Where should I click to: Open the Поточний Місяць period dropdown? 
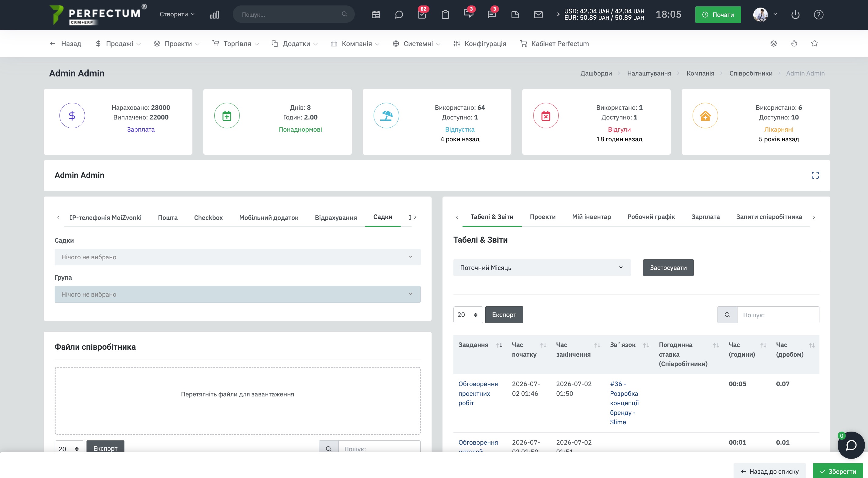542,268
